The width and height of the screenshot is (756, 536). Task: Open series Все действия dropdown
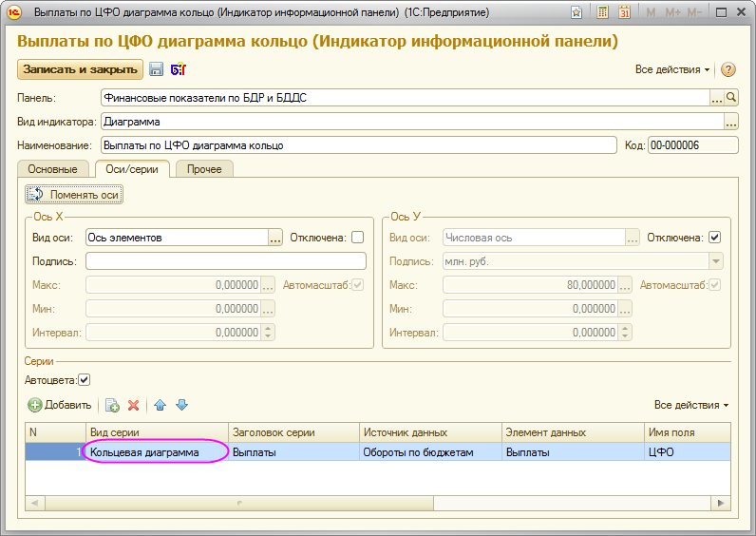click(x=691, y=405)
